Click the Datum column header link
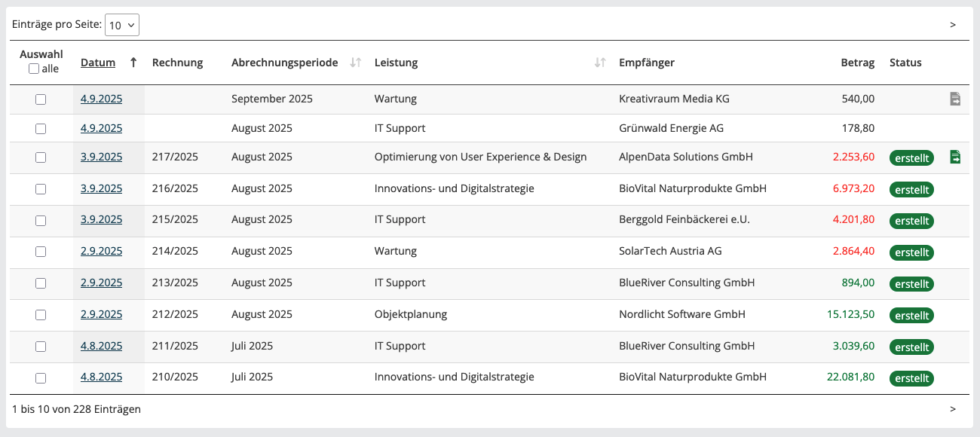The image size is (980, 437). coord(98,63)
